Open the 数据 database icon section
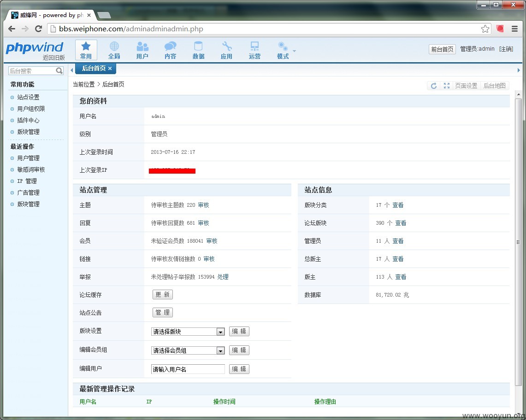The image size is (526, 420). 198,50
